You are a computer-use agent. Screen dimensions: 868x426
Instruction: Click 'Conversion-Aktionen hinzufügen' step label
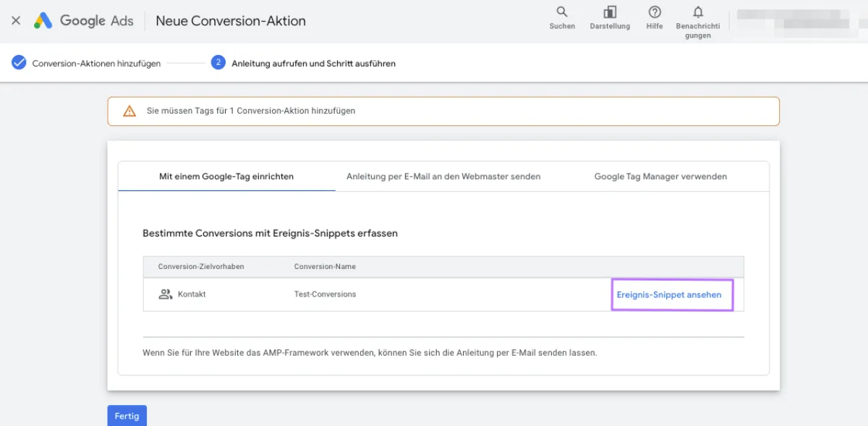tap(95, 63)
